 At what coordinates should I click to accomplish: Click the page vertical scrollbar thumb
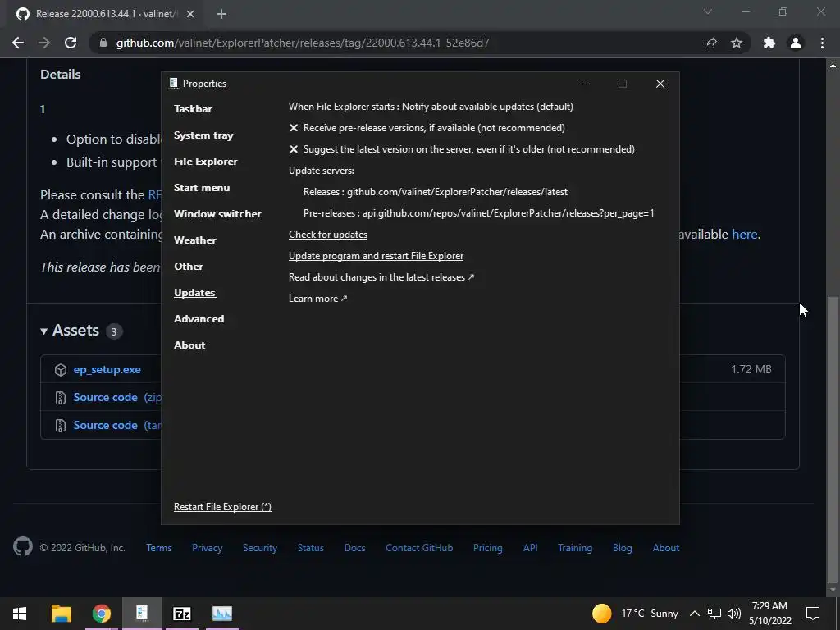coord(833,440)
